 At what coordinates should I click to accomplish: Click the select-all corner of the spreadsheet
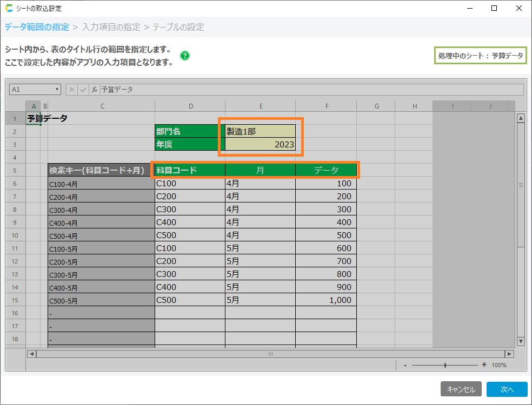(x=16, y=106)
